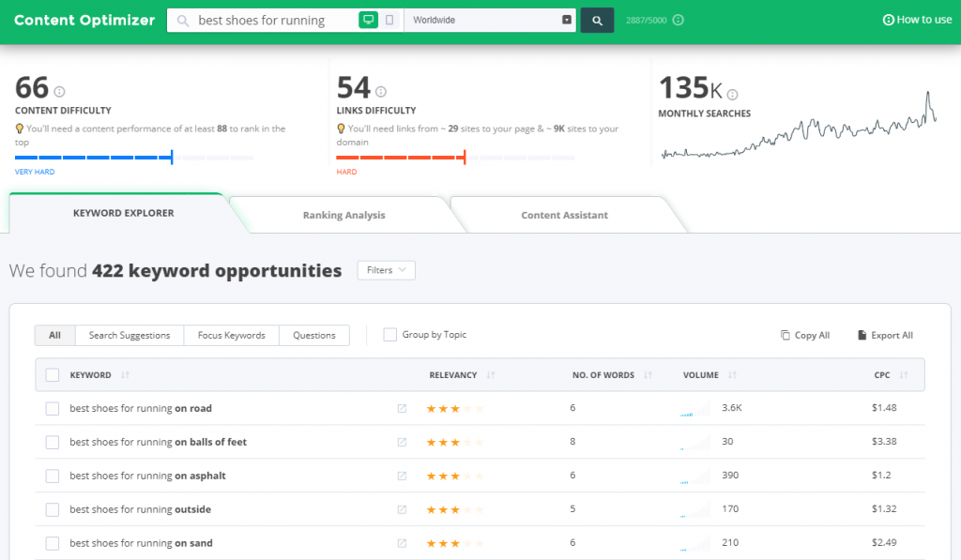961x560 pixels.
Task: Switch to Keyword Explorer tab
Action: [123, 213]
